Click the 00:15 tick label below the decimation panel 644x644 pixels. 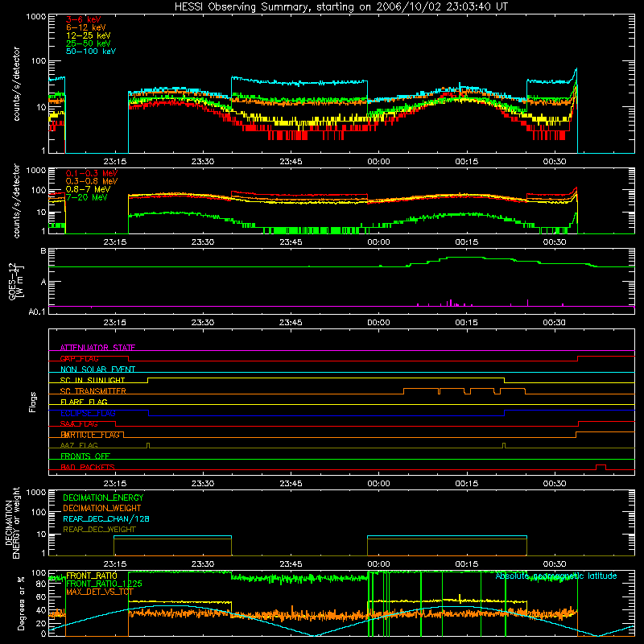click(466, 564)
